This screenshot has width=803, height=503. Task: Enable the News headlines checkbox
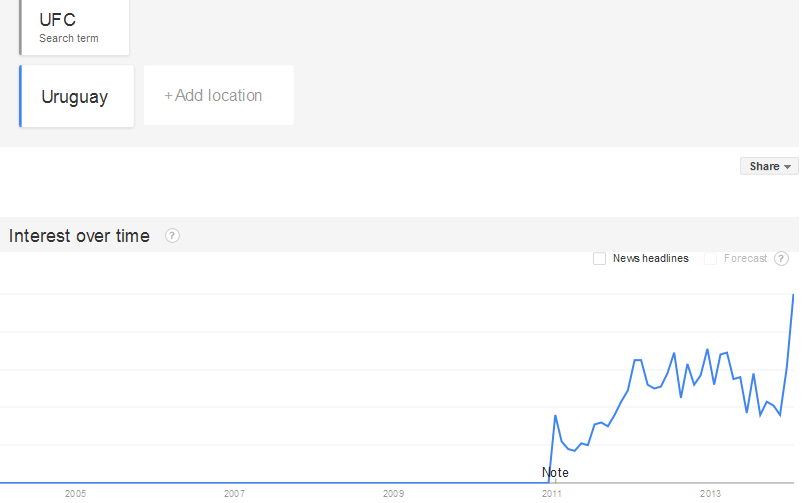pos(599,259)
